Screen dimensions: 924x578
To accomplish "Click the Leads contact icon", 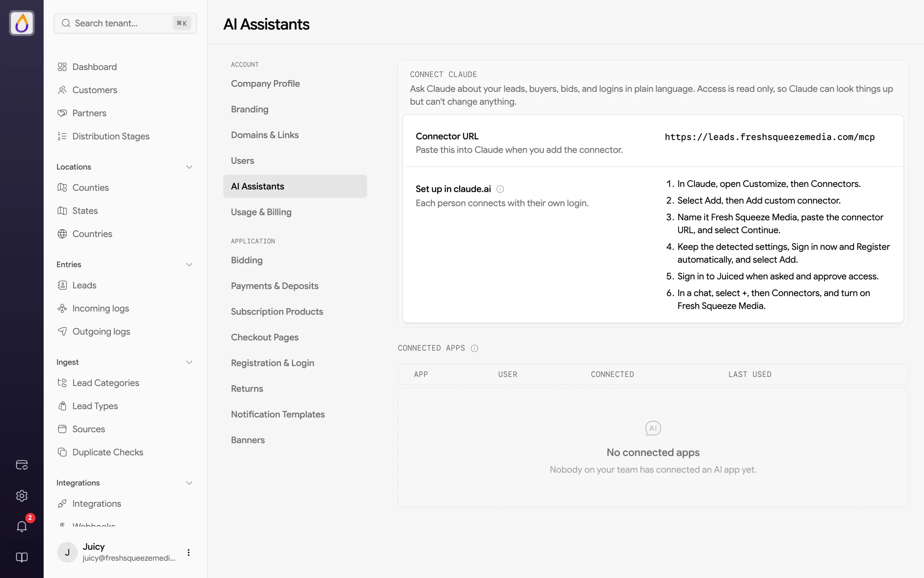I will click(62, 285).
